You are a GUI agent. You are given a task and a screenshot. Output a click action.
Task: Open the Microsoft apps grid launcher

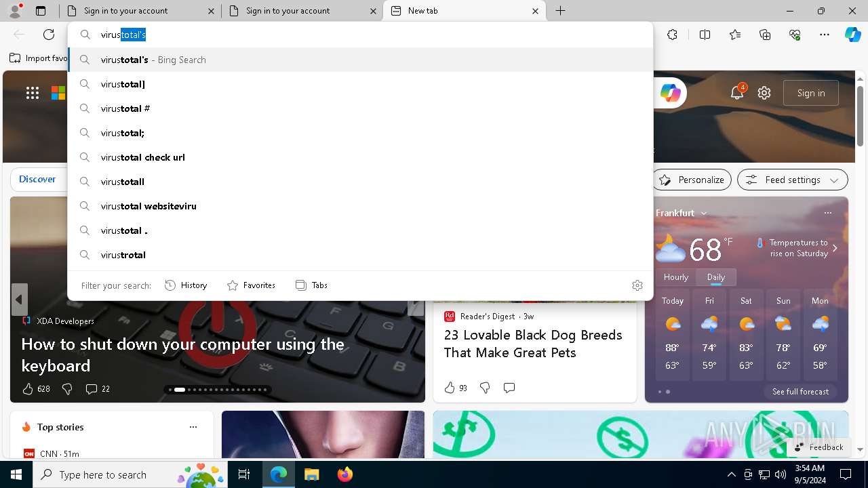click(x=33, y=93)
